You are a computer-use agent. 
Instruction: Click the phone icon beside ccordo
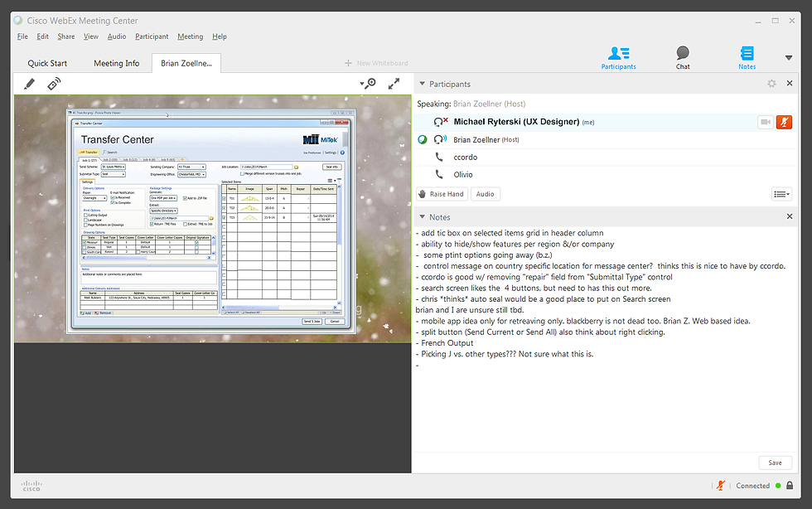tap(439, 157)
